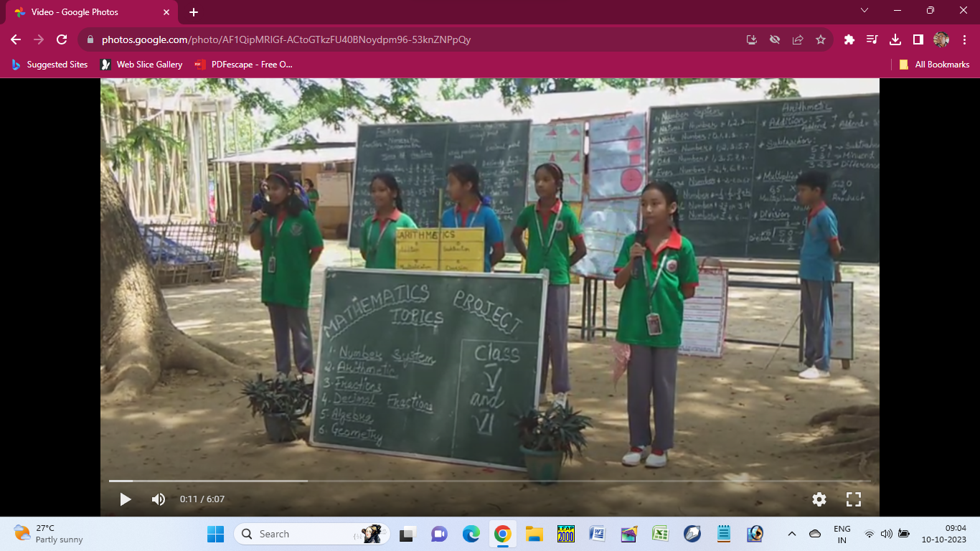Viewport: 980px width, 551px height.
Task: Toggle the Chrome side panel
Action: click(x=918, y=39)
